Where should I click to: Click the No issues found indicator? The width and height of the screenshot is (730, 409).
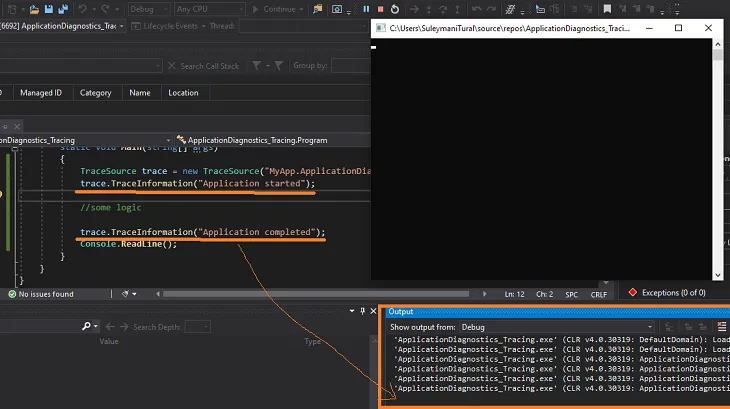point(41,294)
